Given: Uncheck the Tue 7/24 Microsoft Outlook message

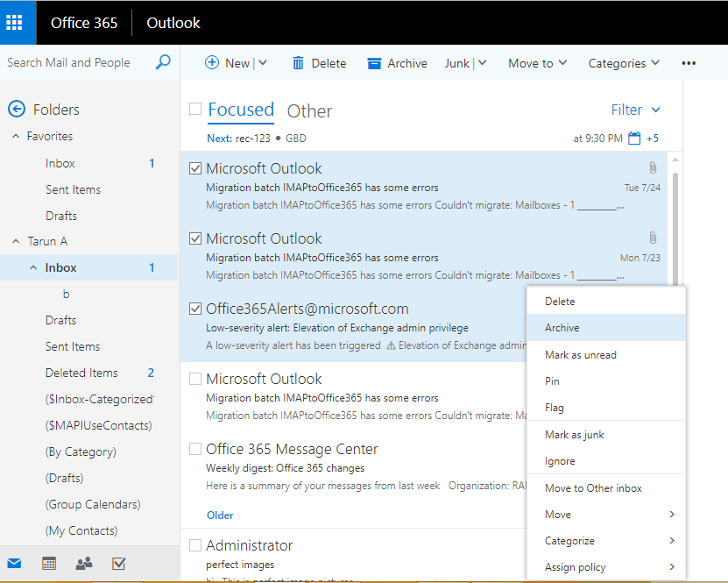Looking at the screenshot, I should pos(194,168).
